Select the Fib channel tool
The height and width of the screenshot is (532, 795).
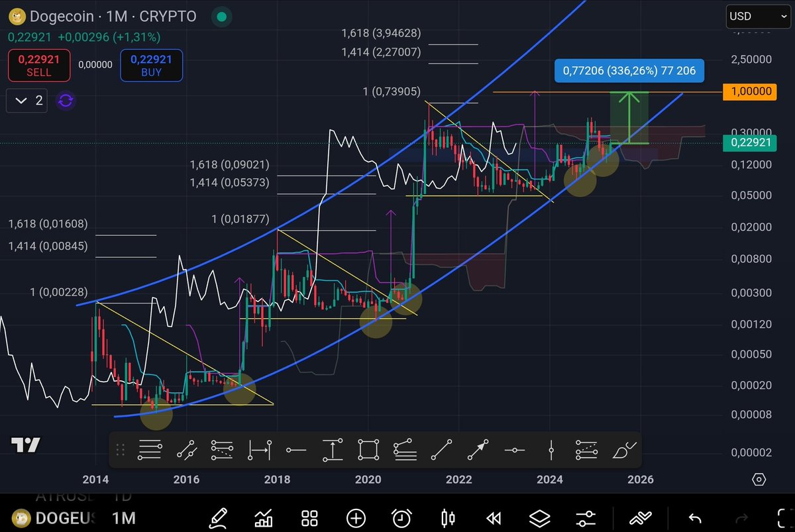(x=405, y=450)
